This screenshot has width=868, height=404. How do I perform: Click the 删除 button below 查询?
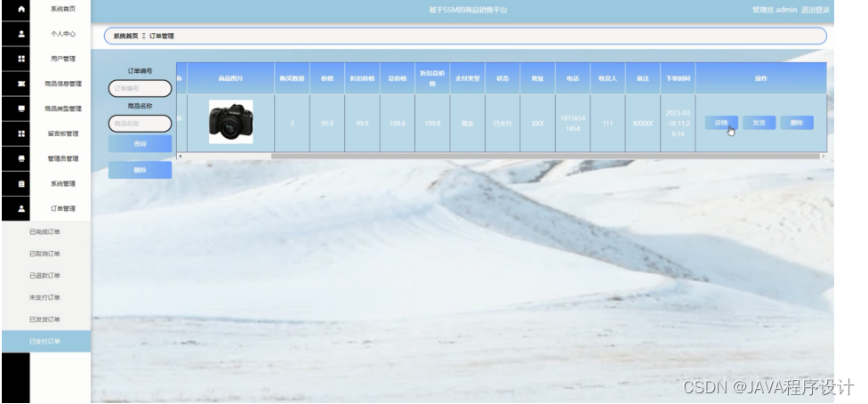pyautogui.click(x=140, y=170)
